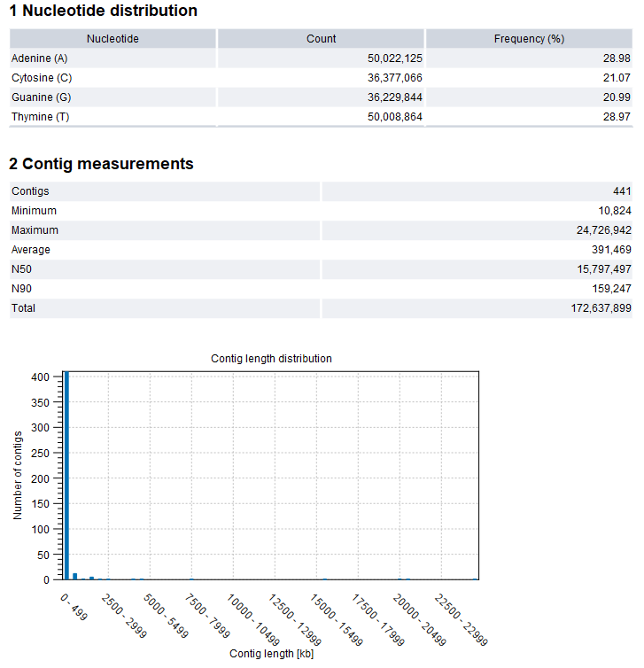This screenshot has width=644, height=668.
Task: Click the Frequency (%) column header
Action: point(529,39)
